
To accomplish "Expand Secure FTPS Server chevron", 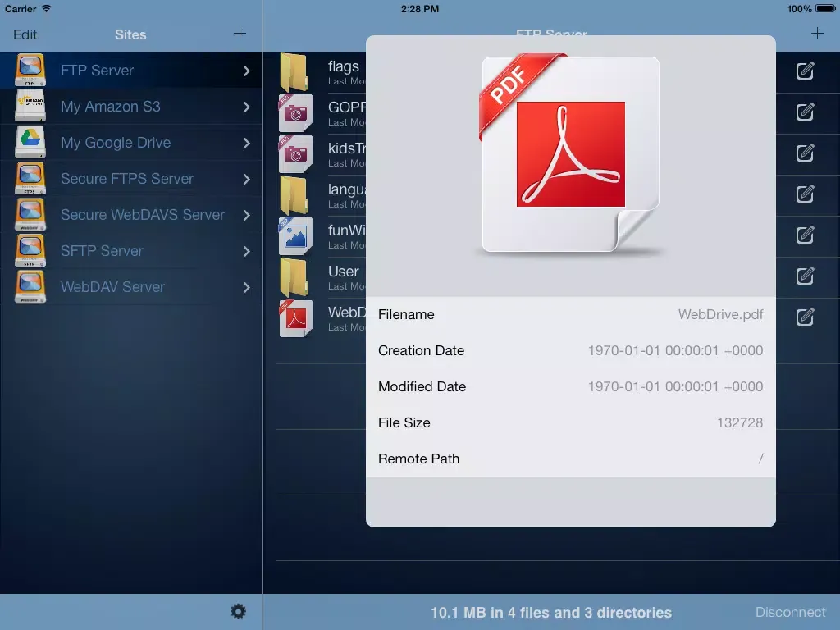I will point(246,179).
